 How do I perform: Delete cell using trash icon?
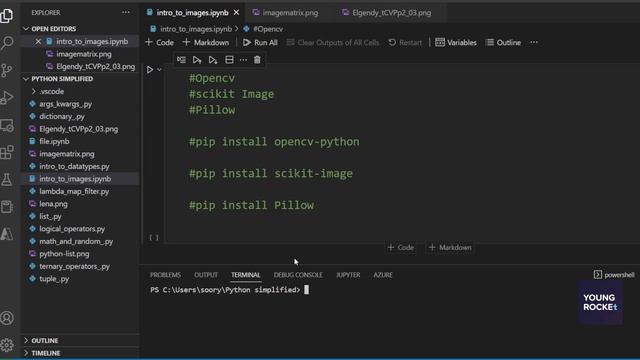(257, 60)
